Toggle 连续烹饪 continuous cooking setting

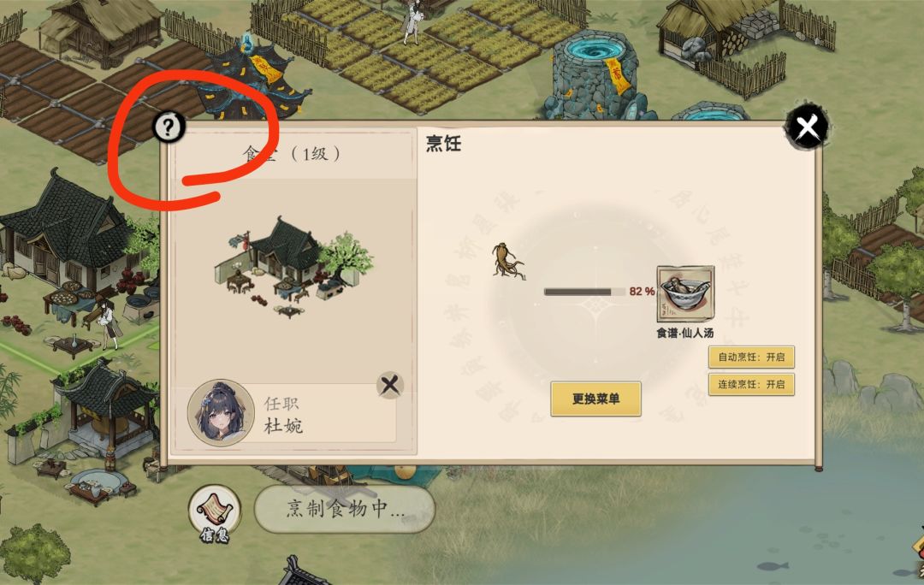click(751, 385)
